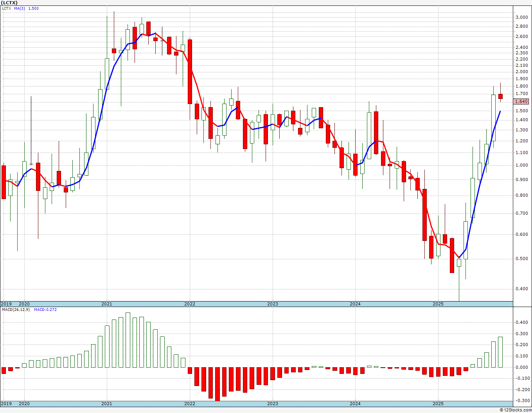Image resolution: width=532 pixels, height=413 pixels.
Task: Select the 2021 year marker on price axis
Action: (x=106, y=304)
